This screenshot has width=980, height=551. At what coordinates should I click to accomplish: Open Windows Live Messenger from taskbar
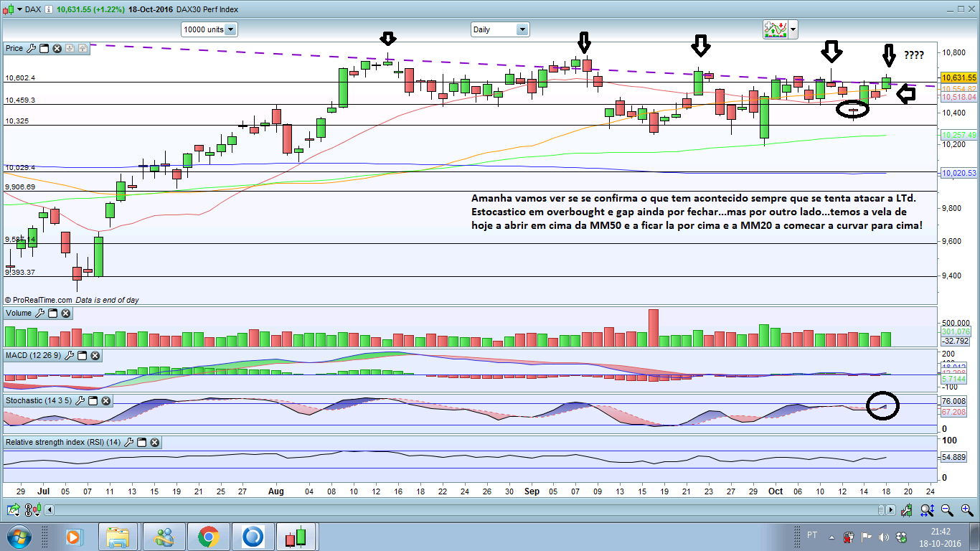click(164, 537)
